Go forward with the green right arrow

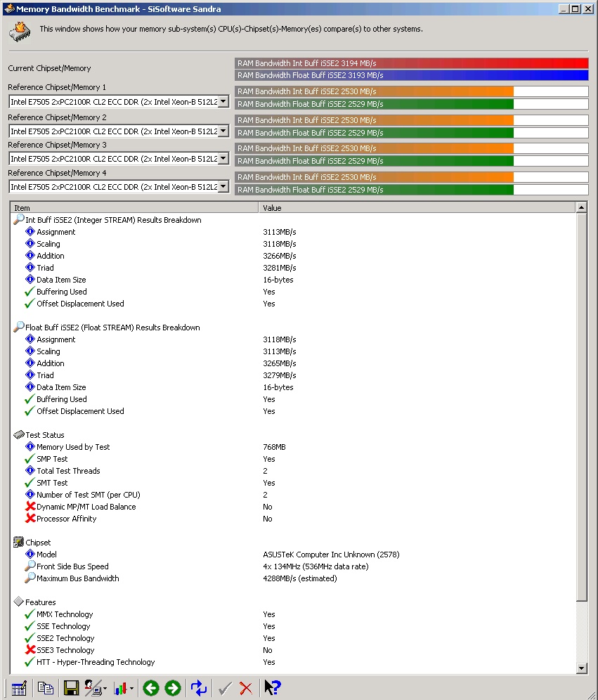tap(173, 688)
